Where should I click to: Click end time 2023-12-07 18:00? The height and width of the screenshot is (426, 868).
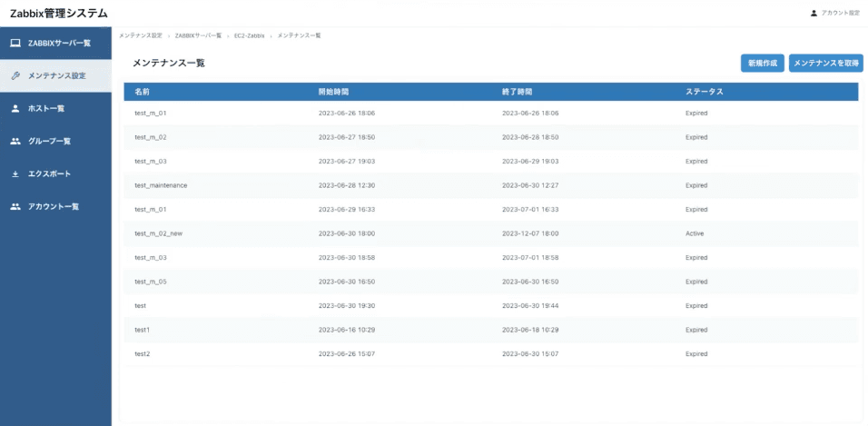530,233
